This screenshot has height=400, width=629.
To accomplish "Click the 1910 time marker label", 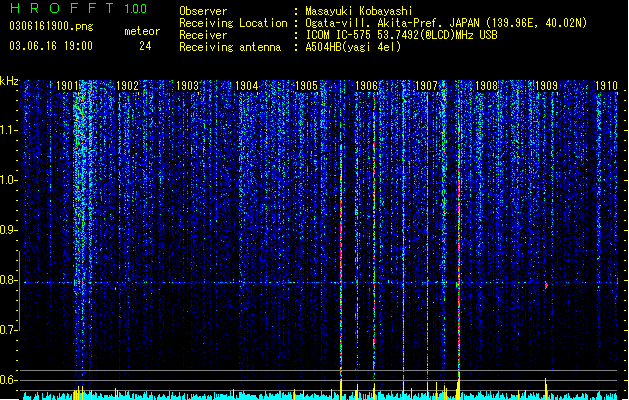I will click(x=606, y=86).
